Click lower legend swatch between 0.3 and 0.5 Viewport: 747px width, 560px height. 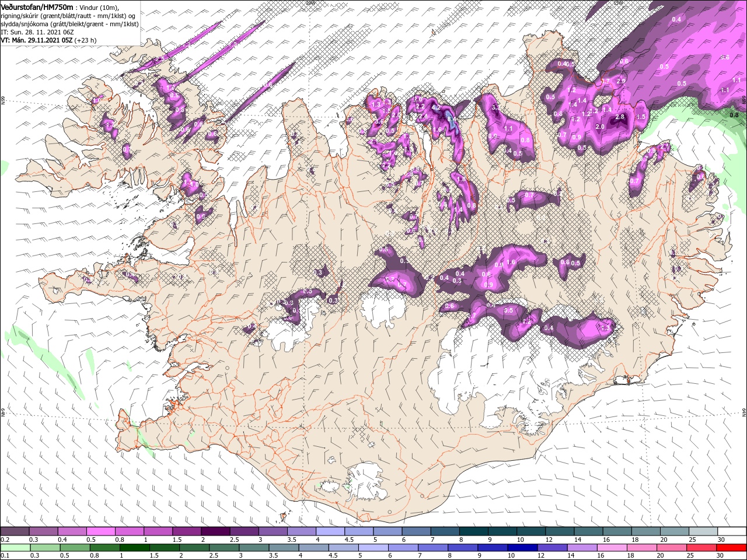44,547
